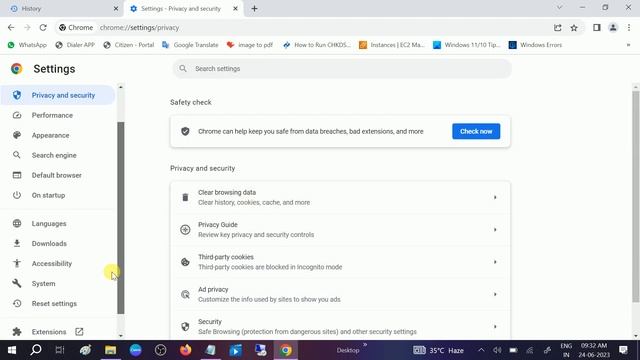Click the Search settings field
The image size is (640, 360).
tap(342, 69)
